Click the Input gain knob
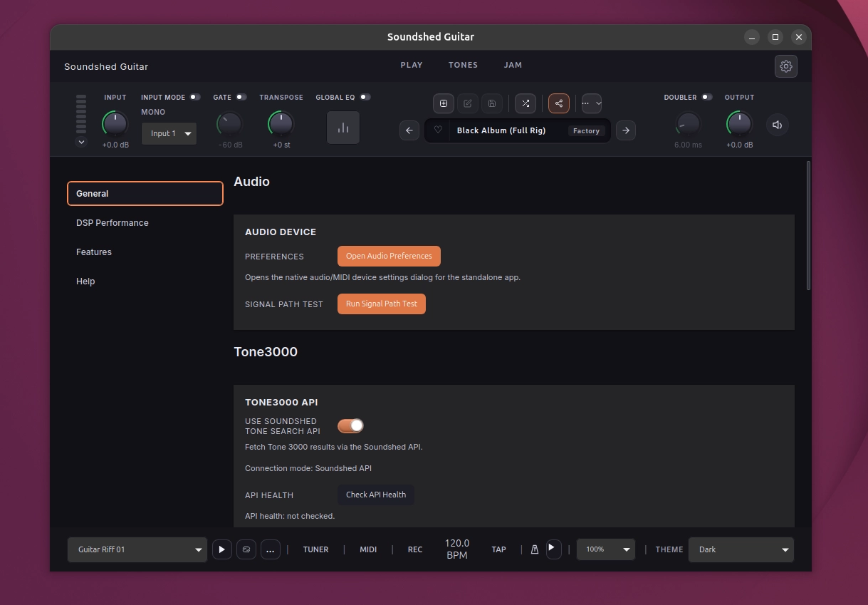Screen dimensions: 868x605 click(115, 124)
